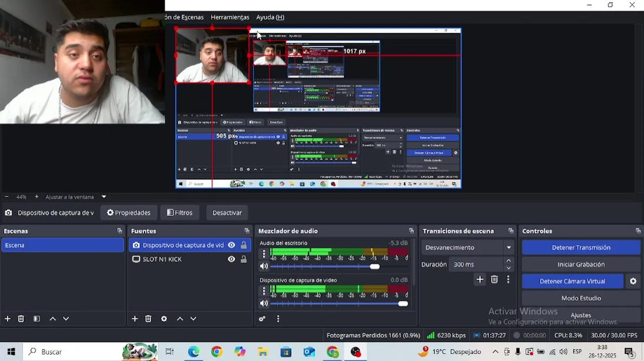Open scene filters icon in Escenas toolbar

coord(37,319)
